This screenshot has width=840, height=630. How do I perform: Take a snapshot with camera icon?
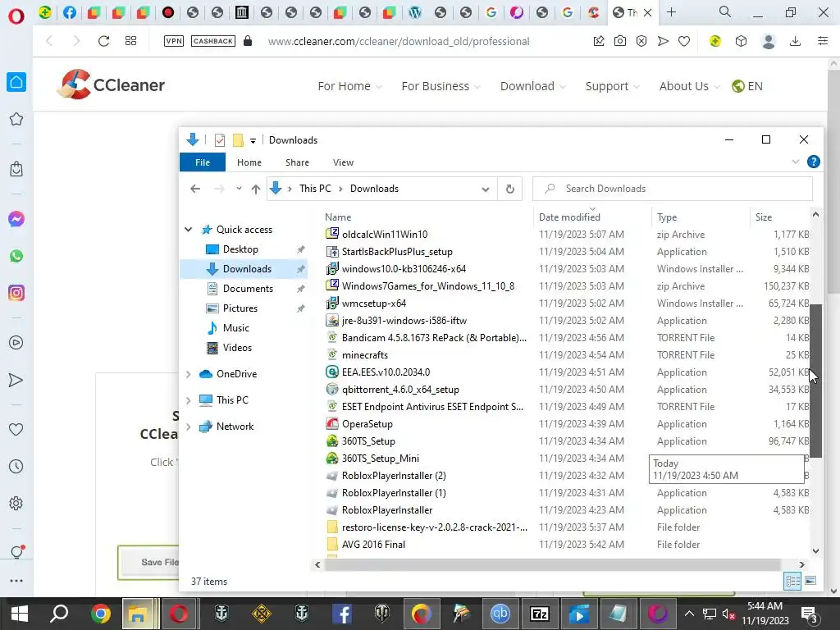(620, 41)
